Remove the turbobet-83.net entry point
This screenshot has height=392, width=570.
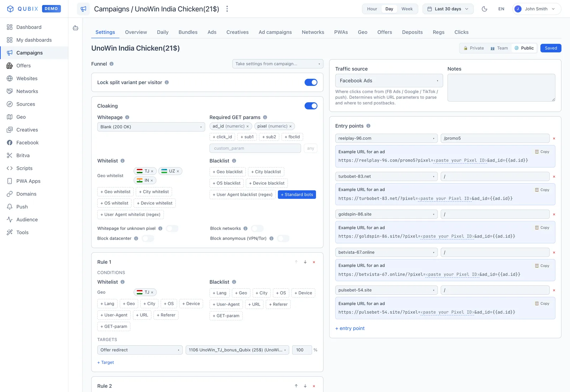tap(554, 176)
